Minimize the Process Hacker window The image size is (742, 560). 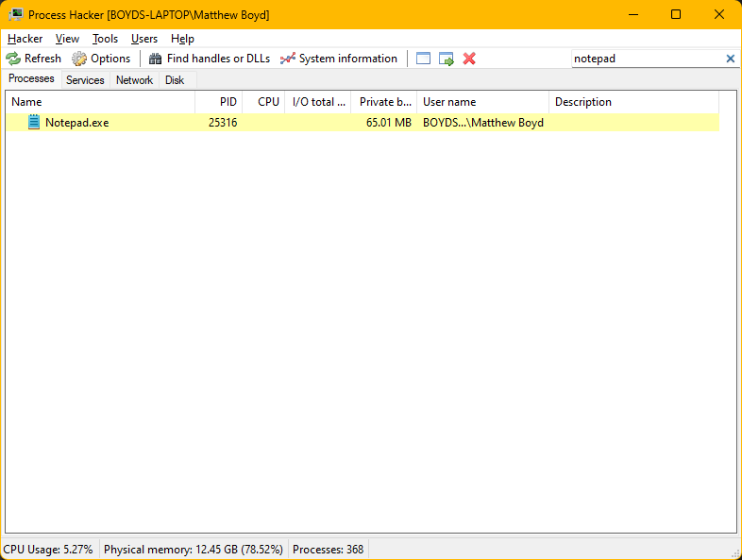(x=633, y=15)
